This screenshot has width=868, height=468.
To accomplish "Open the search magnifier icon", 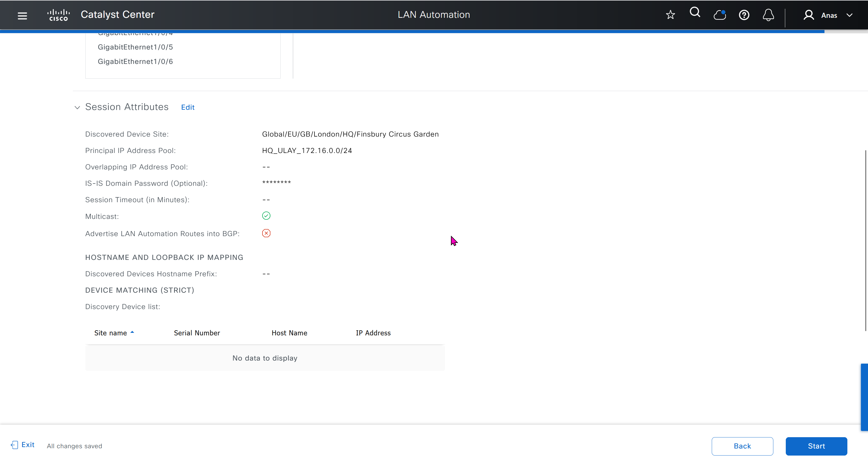I will 695,13.
